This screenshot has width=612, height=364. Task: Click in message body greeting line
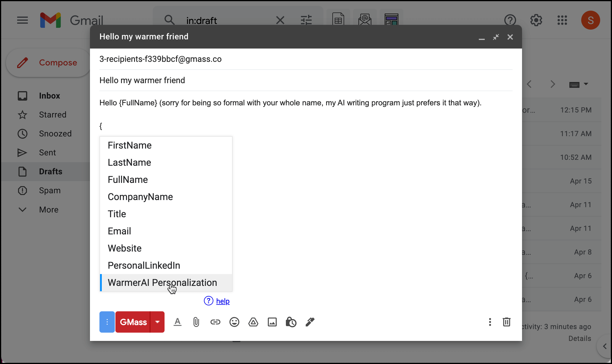290,103
